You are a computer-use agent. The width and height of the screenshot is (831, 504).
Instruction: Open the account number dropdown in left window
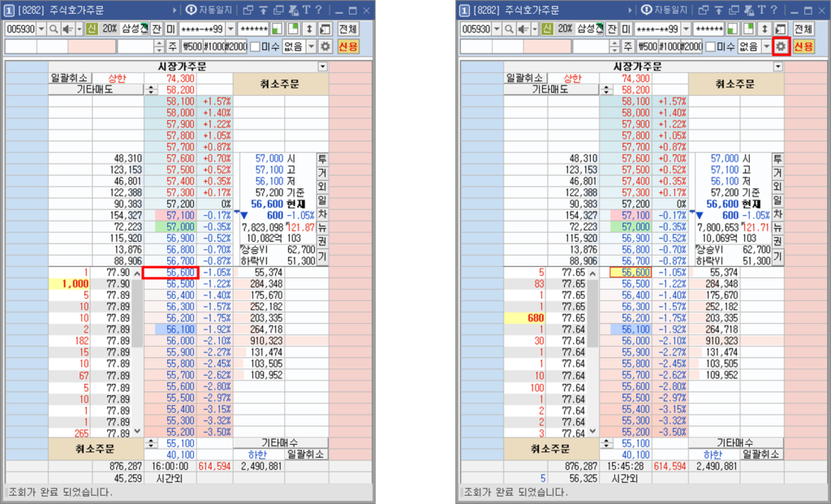(x=231, y=29)
